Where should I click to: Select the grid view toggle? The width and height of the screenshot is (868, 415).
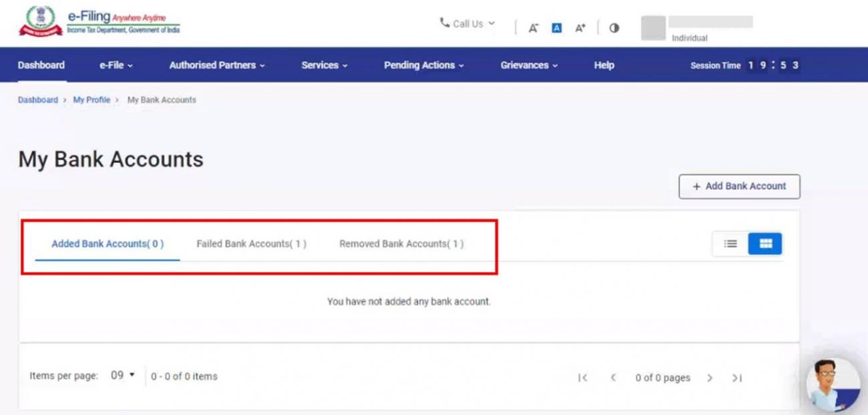point(765,243)
